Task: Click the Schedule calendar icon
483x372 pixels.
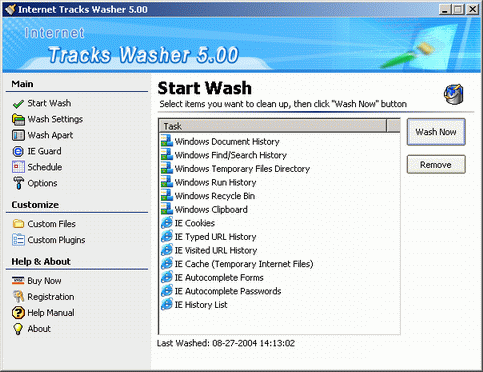Action: coord(18,167)
